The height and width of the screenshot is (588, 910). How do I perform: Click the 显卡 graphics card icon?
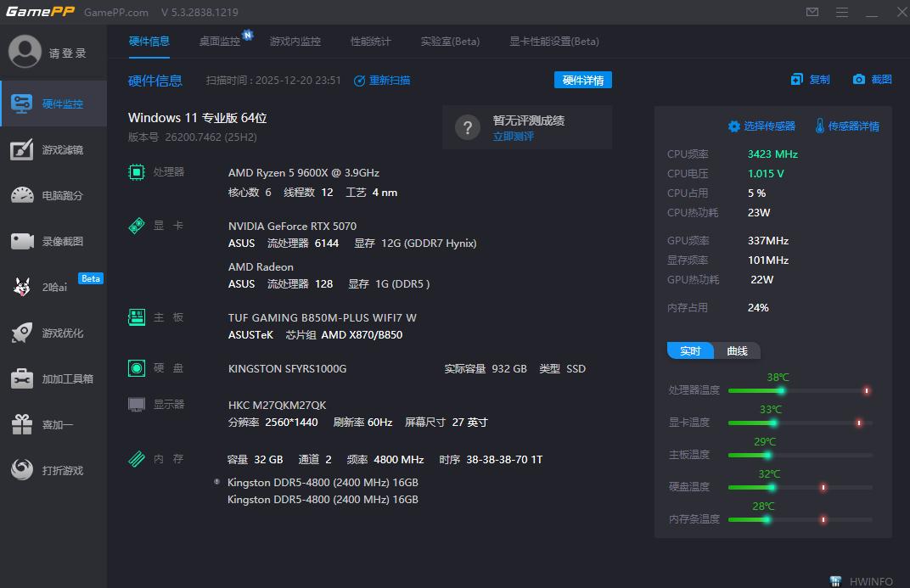pyautogui.click(x=137, y=226)
